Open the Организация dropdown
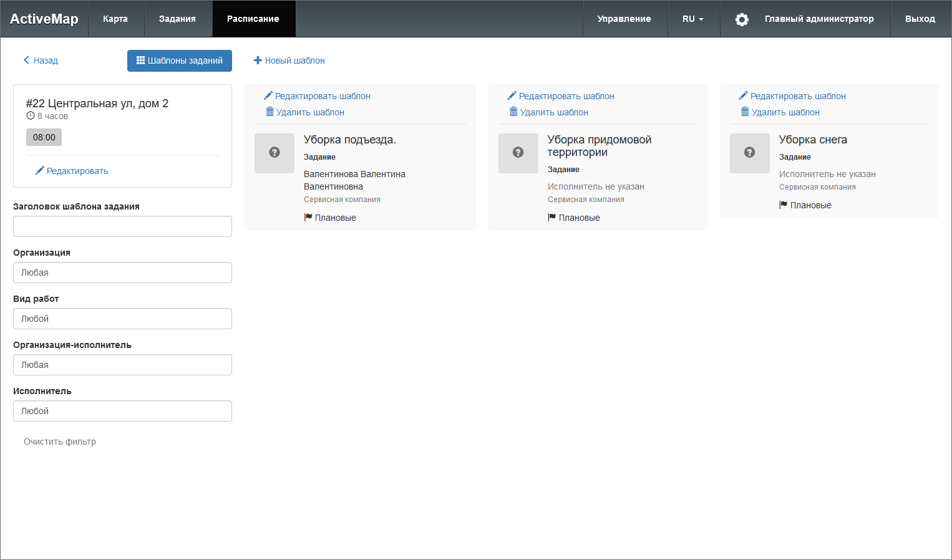 pyautogui.click(x=122, y=273)
